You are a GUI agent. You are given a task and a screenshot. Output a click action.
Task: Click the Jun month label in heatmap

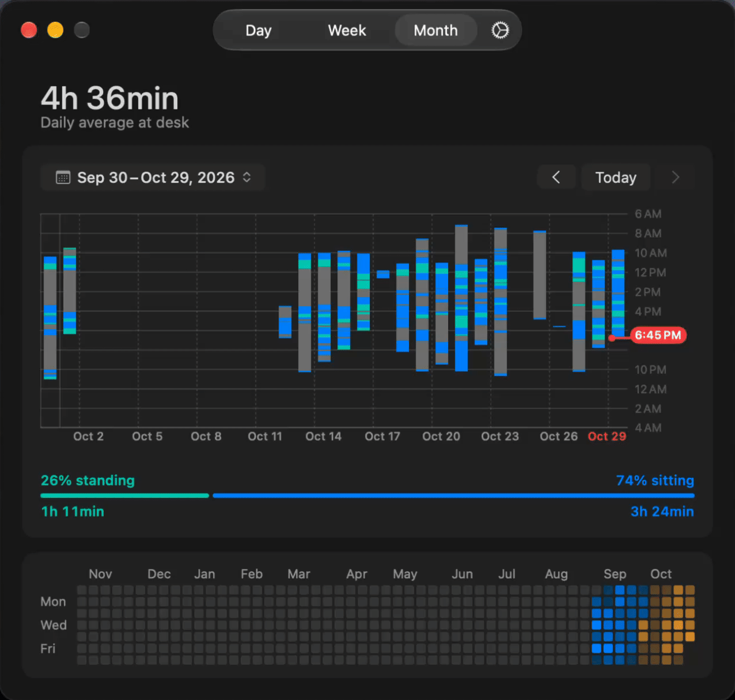(462, 574)
